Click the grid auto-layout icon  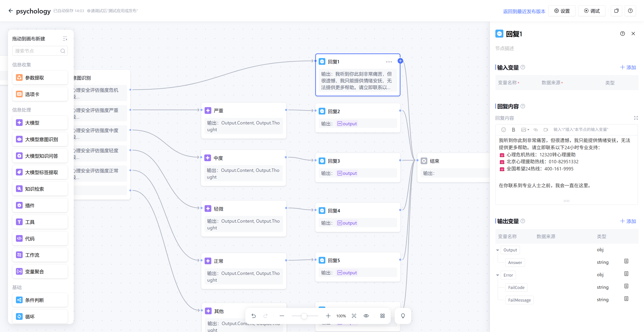coord(382,316)
